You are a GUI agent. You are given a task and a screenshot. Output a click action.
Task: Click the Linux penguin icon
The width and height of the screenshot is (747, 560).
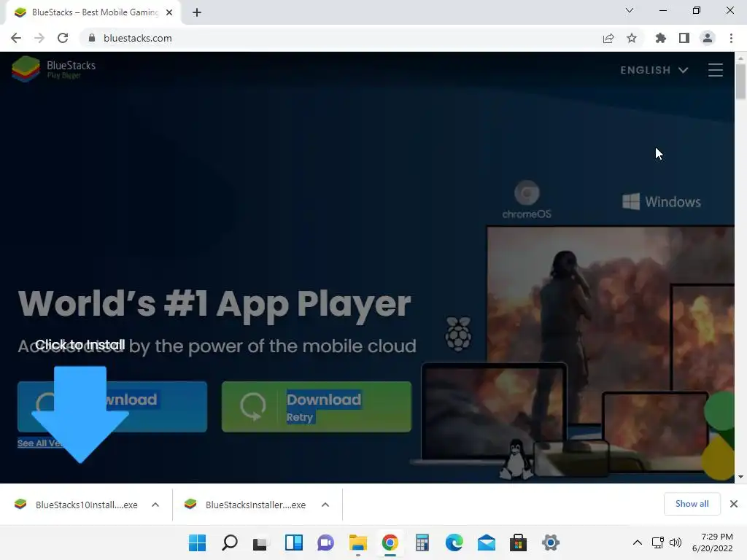click(x=516, y=459)
